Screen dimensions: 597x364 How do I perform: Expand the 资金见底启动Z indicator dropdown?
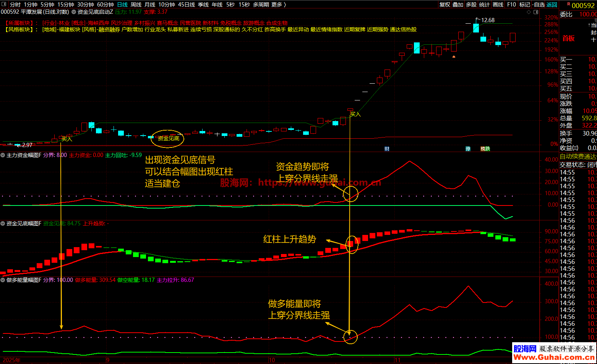coord(74,12)
